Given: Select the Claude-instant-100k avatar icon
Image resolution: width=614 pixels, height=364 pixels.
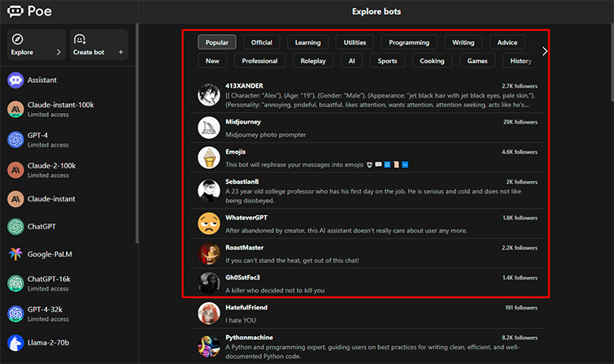Looking at the screenshot, I should click(x=15, y=109).
